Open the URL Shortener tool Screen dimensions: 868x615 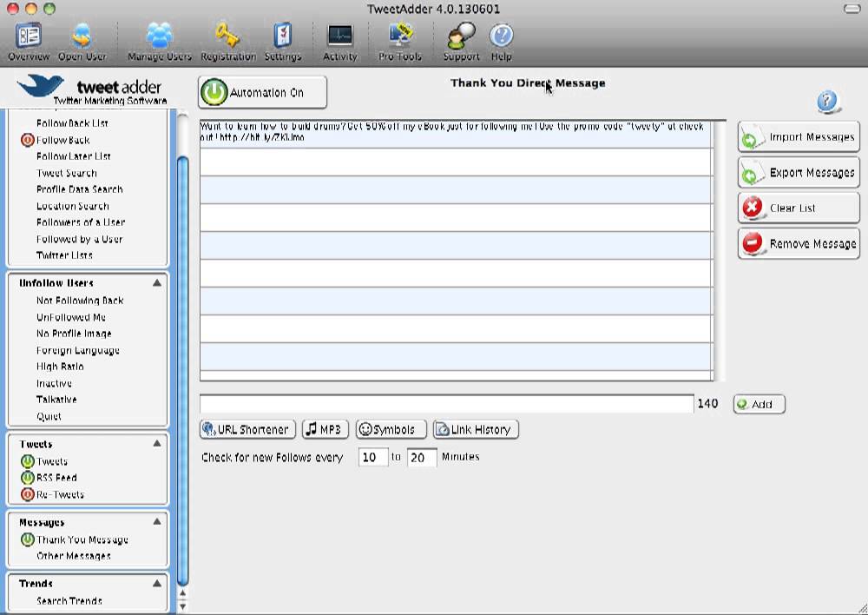tap(247, 429)
